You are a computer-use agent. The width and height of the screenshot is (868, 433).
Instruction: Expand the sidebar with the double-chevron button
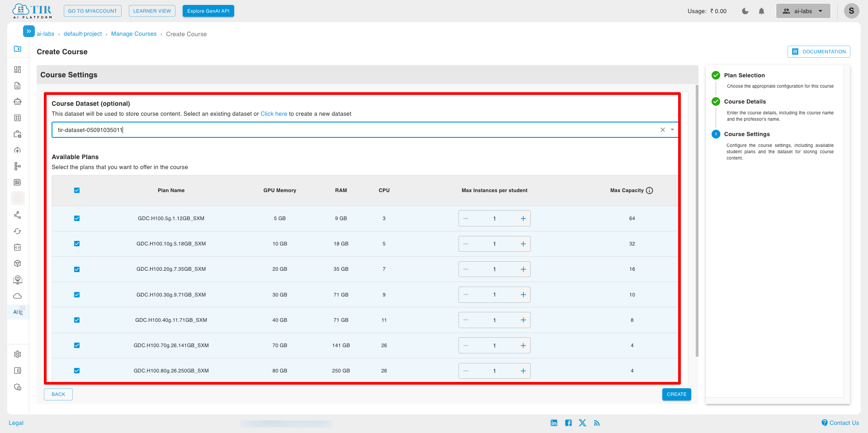point(28,31)
